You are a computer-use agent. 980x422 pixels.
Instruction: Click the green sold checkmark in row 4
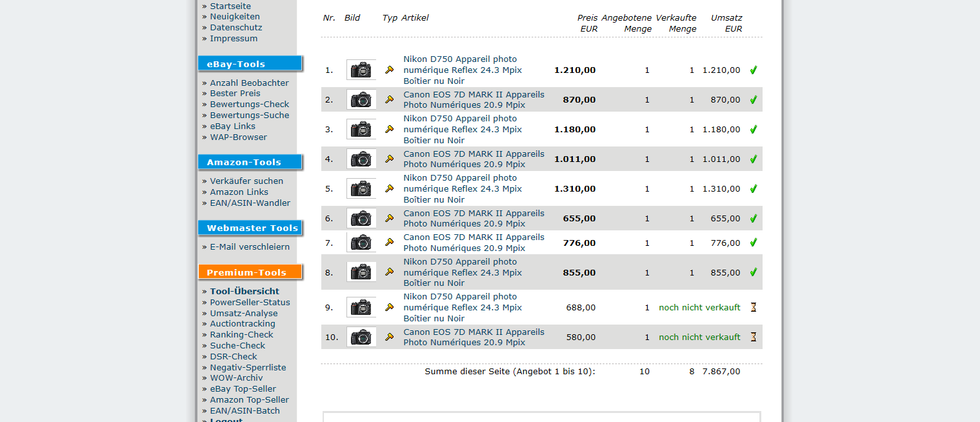point(753,159)
